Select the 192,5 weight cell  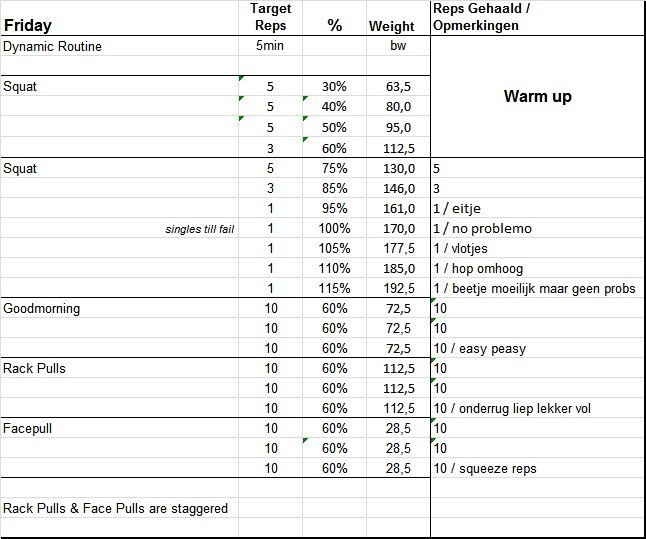(x=398, y=289)
